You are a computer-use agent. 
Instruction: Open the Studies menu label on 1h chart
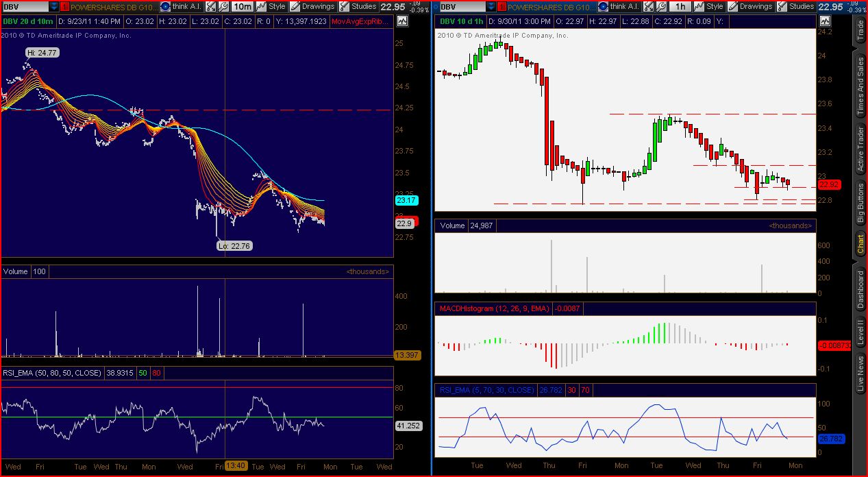(x=802, y=6)
